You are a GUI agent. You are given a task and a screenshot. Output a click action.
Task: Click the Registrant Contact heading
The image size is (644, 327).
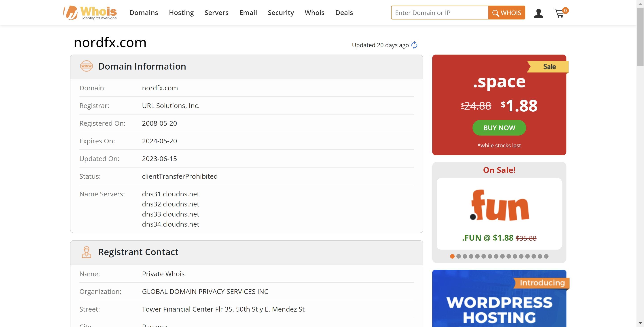(138, 252)
